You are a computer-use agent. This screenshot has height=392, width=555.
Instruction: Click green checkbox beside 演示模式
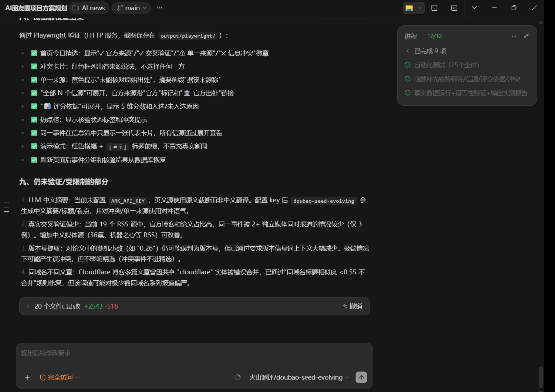(x=34, y=146)
